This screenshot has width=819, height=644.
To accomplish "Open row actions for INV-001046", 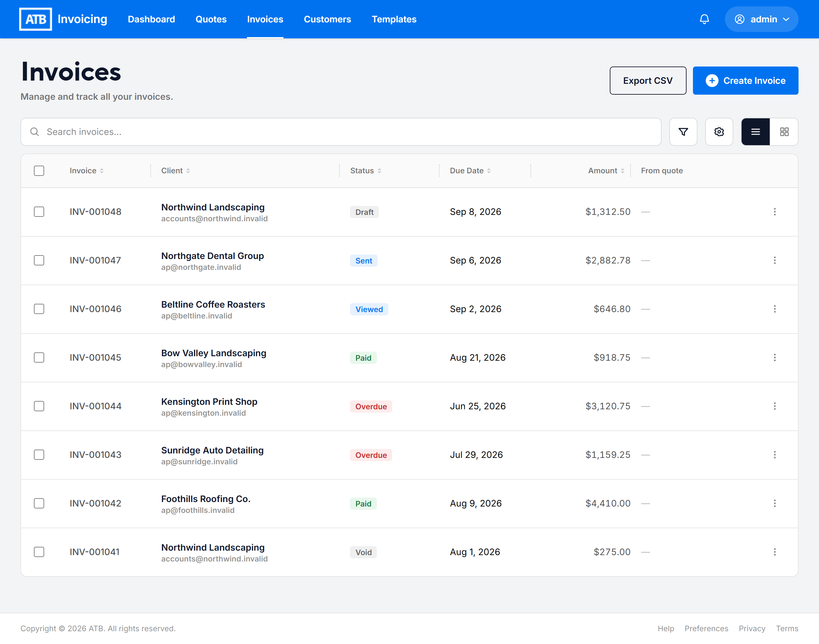I will click(775, 309).
